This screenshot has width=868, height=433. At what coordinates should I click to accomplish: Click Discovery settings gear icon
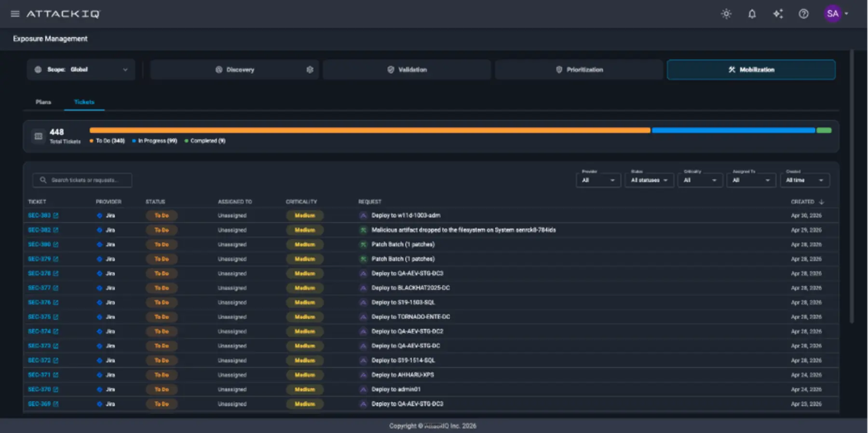point(310,69)
